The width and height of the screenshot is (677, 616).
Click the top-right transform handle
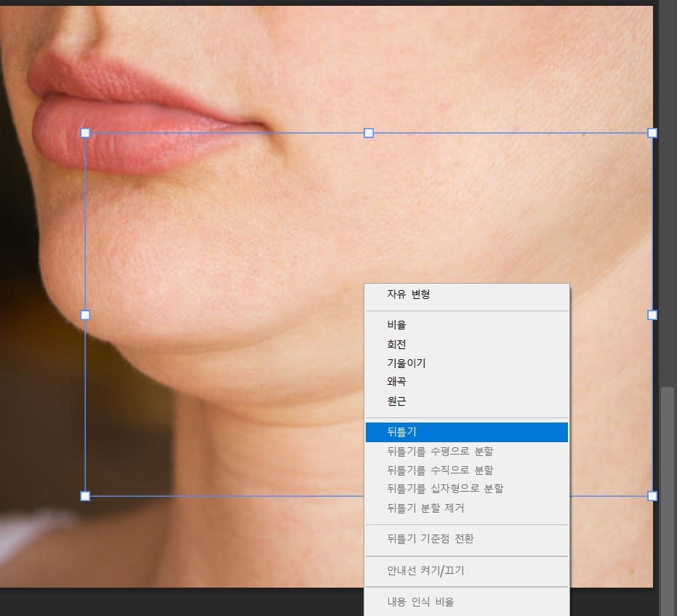[x=651, y=133]
